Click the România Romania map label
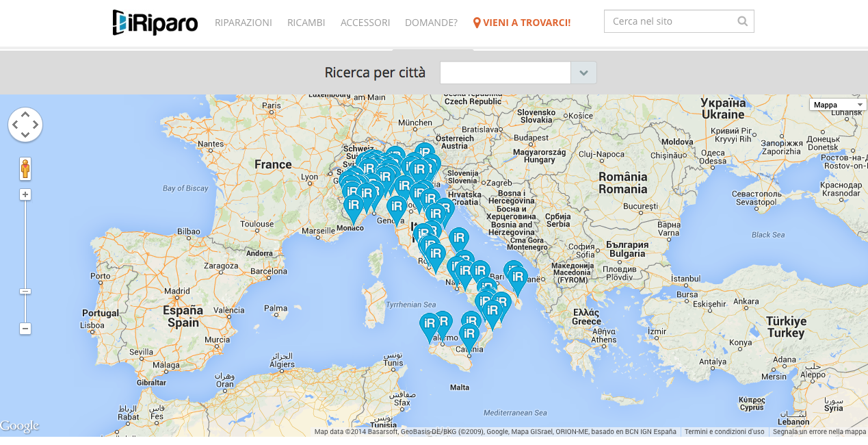The width and height of the screenshot is (868, 445). point(622,183)
